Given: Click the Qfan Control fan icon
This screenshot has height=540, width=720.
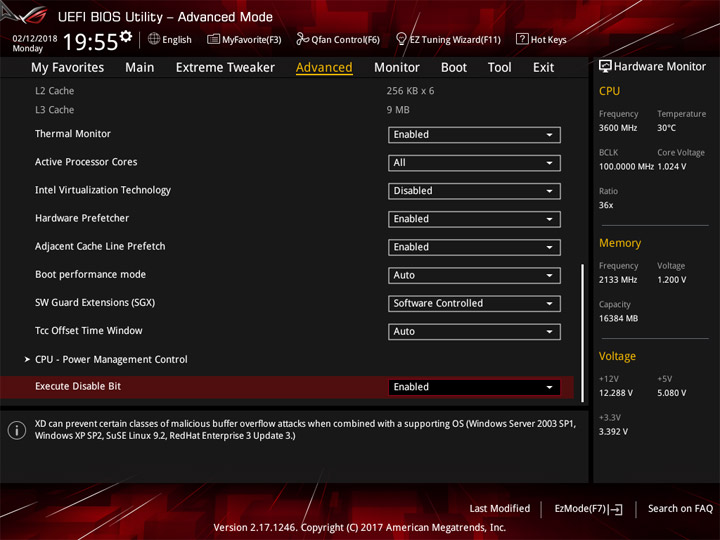Looking at the screenshot, I should pos(302,39).
